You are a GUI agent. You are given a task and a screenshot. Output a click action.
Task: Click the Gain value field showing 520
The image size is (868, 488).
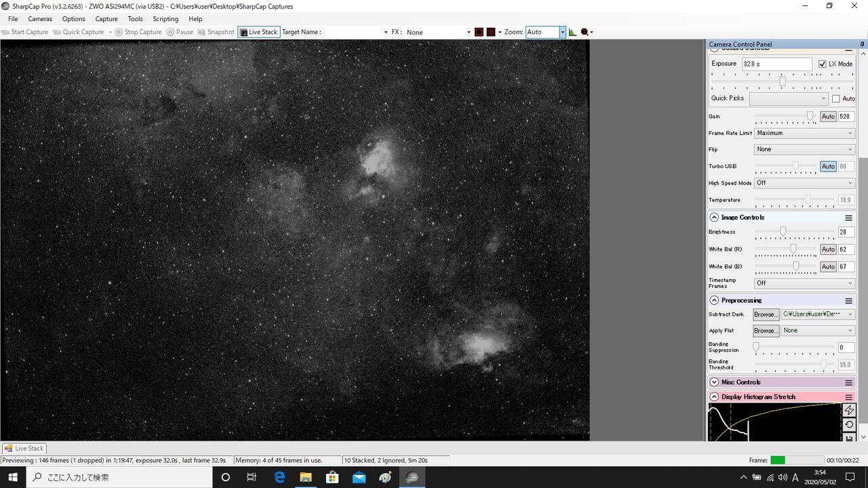click(846, 117)
